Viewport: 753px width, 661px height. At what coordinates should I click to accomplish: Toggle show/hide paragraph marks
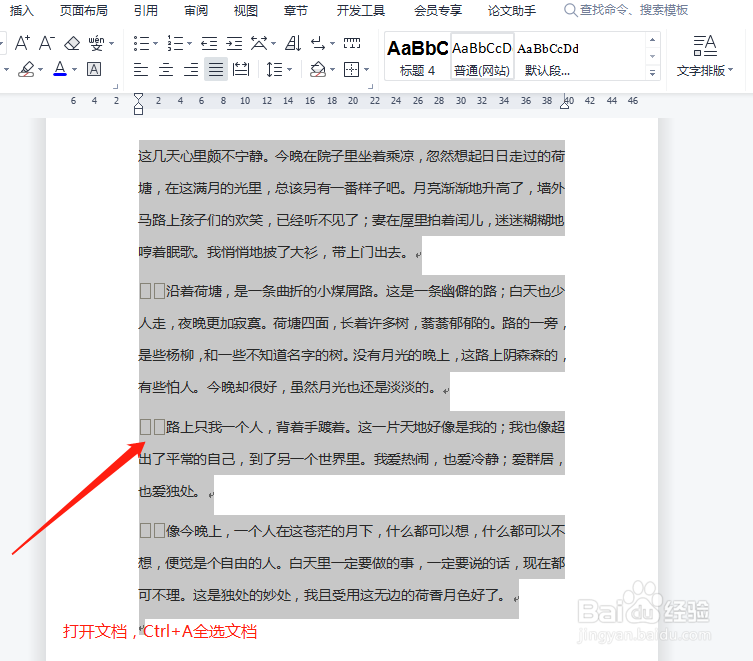tap(317, 43)
